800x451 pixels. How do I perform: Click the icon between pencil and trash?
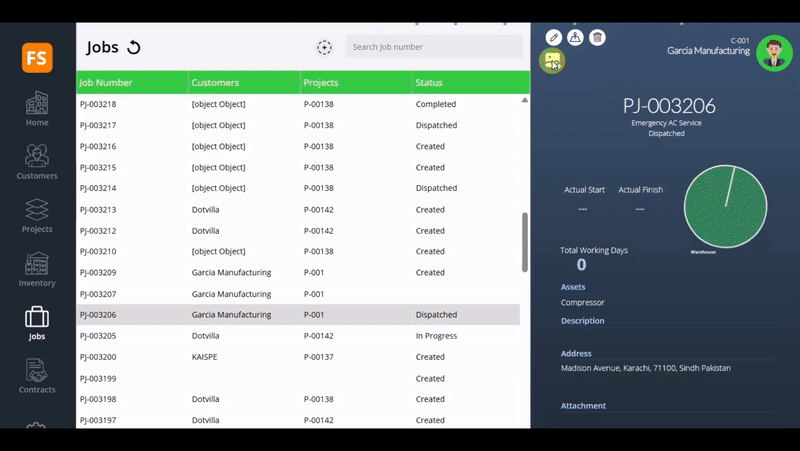click(x=575, y=37)
